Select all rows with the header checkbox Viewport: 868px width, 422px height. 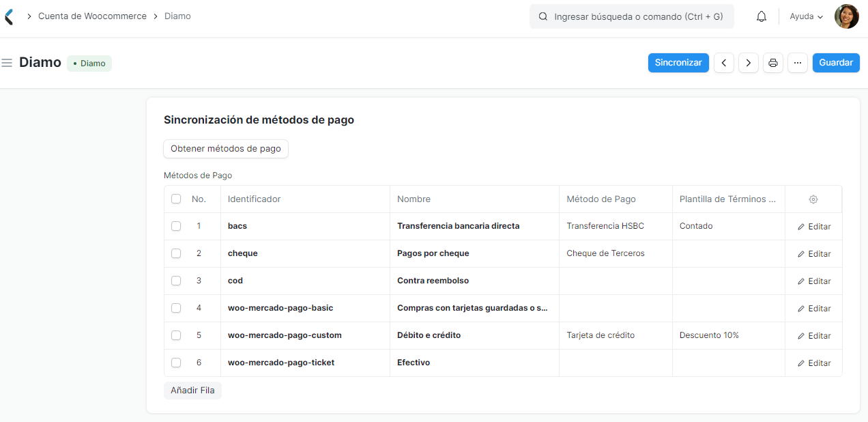point(176,199)
